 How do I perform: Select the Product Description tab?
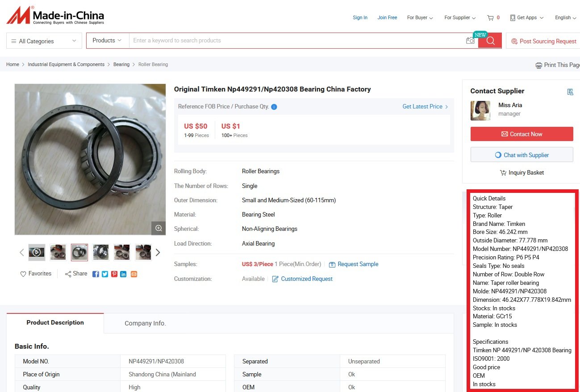pos(55,323)
